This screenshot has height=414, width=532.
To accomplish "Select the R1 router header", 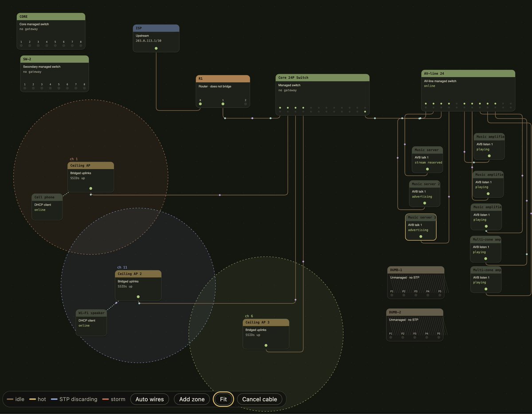I will pos(223,79).
